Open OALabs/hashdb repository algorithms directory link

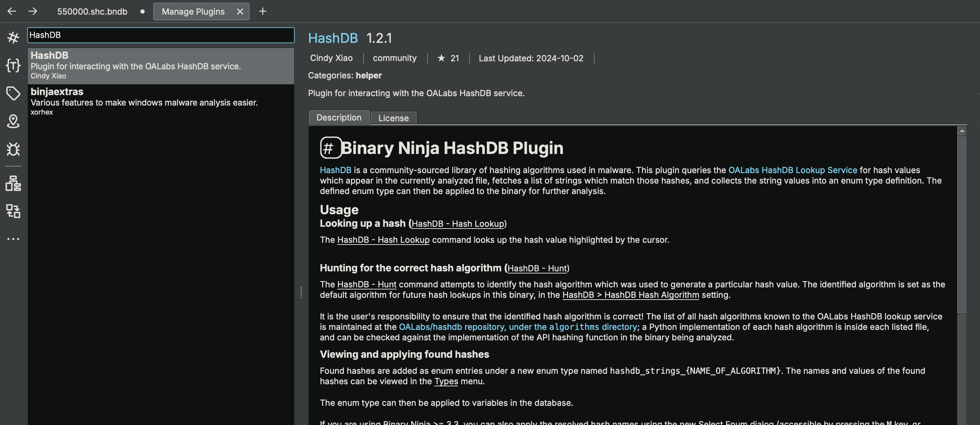(518, 327)
